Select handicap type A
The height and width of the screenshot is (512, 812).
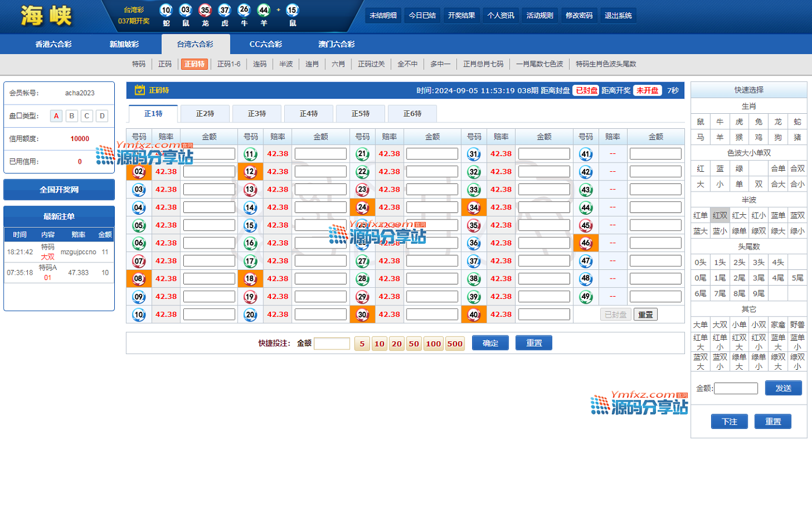[56, 116]
